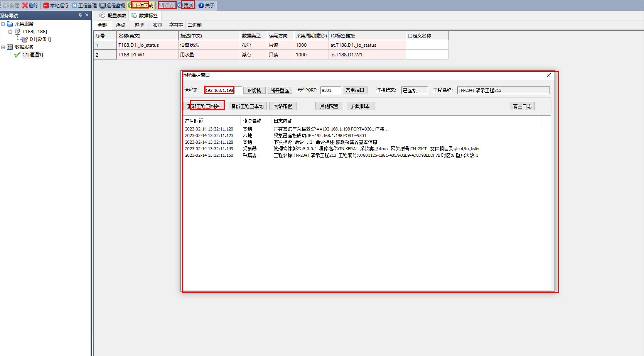Viewport: 644px width, 356px height.
Task: Collapse the 数据服务 tree branch
Action: coord(3,47)
